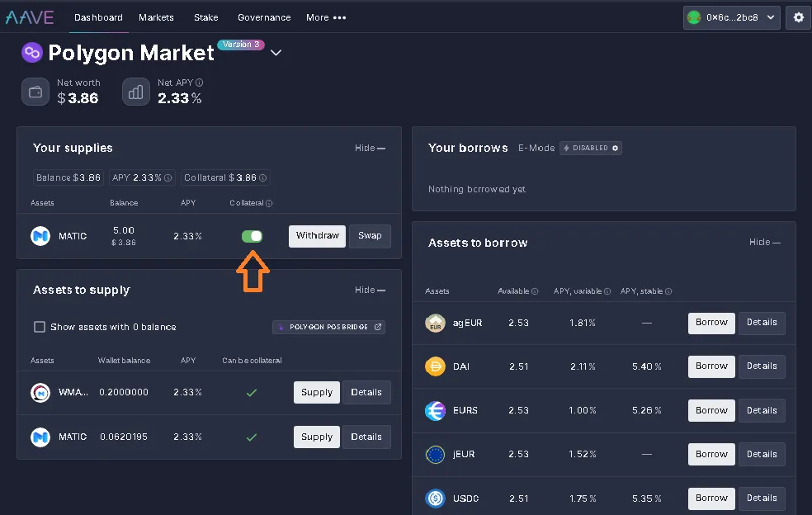This screenshot has width=812, height=515.
Task: Click the Nothing borrowed yet text
Action: tap(477, 190)
